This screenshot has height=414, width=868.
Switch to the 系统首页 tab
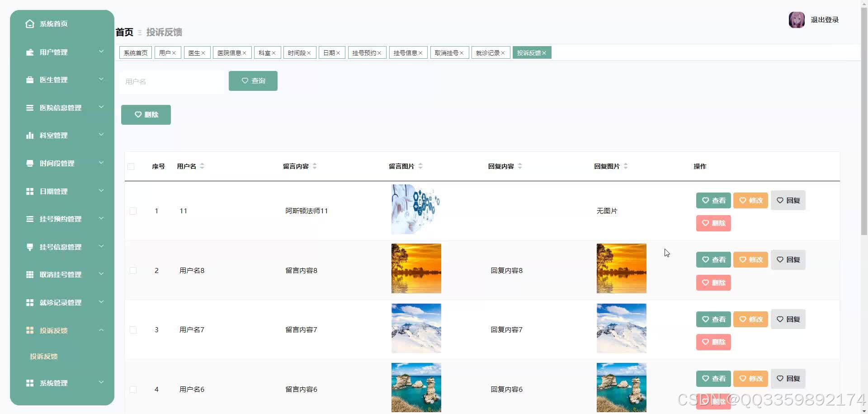[136, 53]
